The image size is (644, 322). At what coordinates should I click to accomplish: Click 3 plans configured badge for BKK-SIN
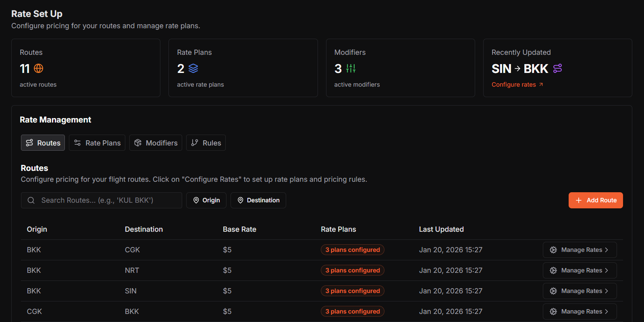coord(353,291)
